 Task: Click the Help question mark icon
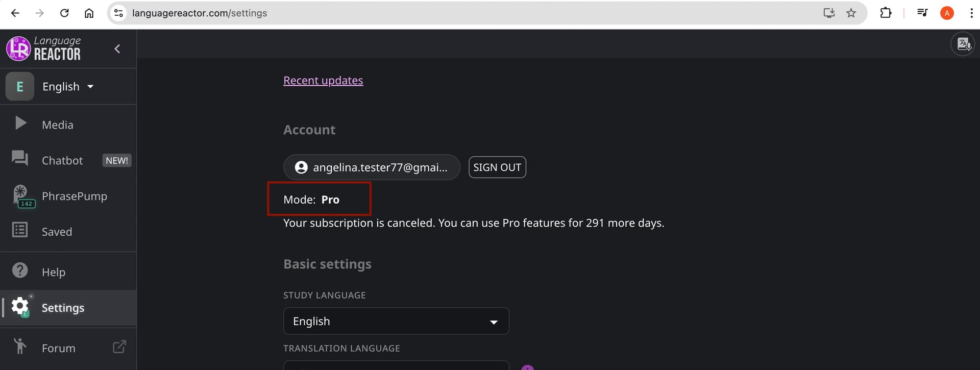pos(20,270)
